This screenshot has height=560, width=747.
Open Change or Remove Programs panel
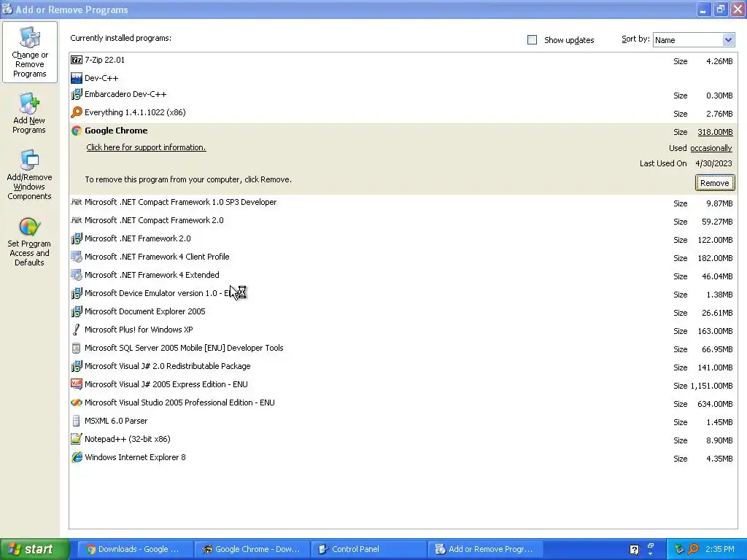point(29,52)
